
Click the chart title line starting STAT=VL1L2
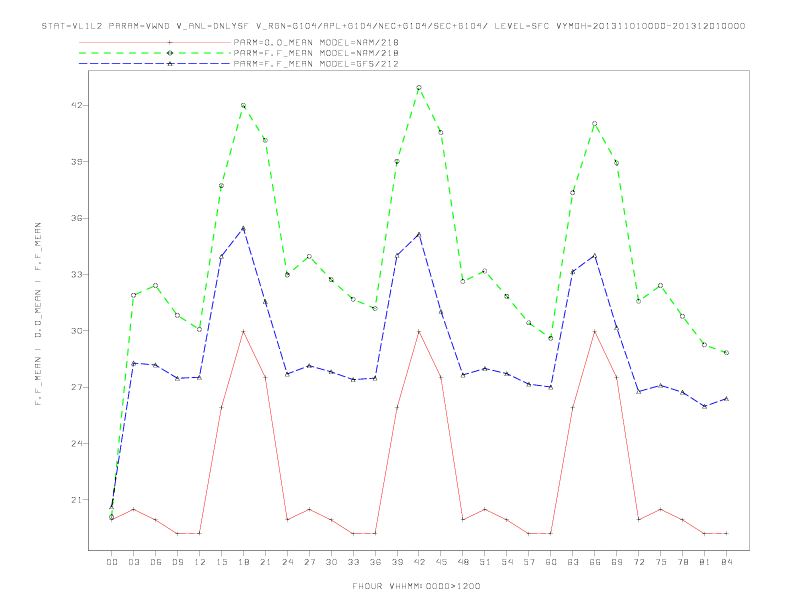tap(393, 26)
